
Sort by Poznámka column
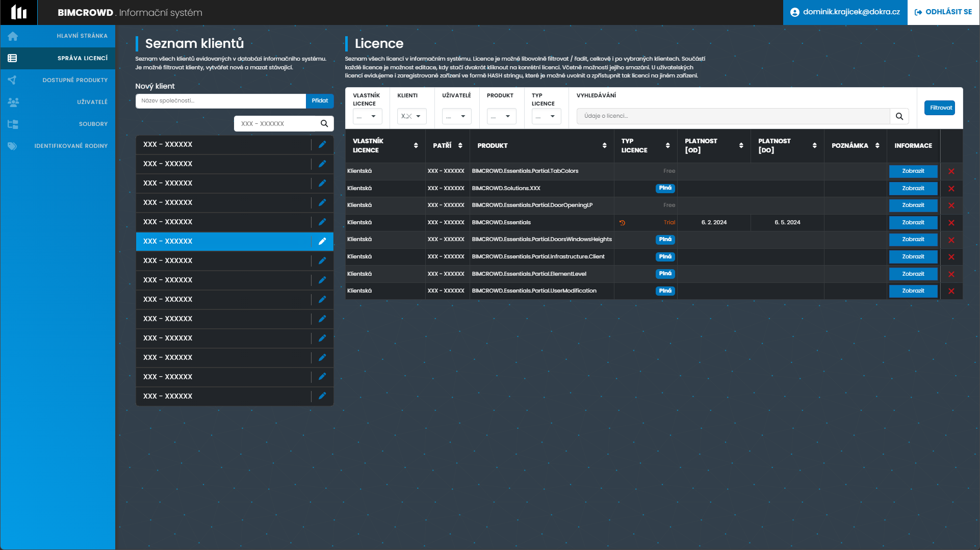pos(878,146)
